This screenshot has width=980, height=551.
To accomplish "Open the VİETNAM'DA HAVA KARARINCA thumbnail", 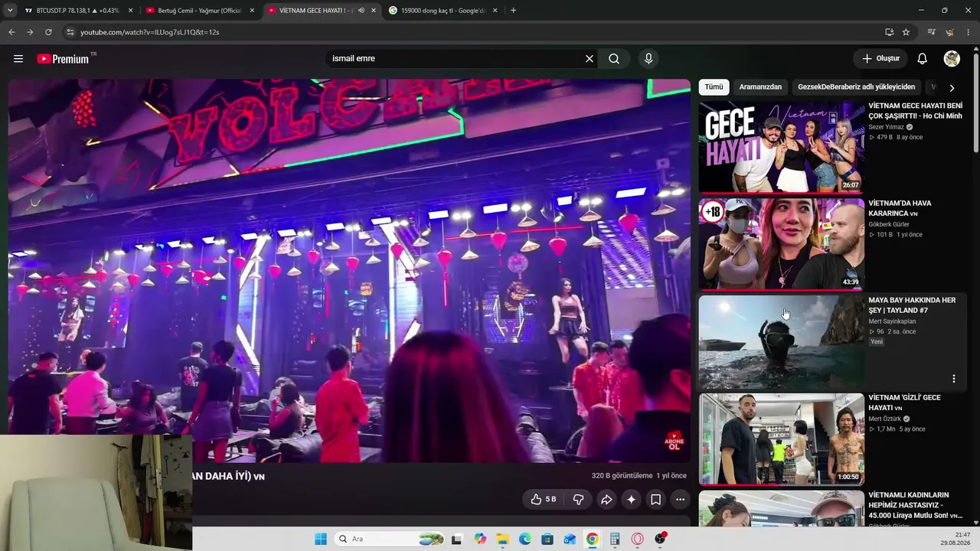I will click(x=782, y=244).
